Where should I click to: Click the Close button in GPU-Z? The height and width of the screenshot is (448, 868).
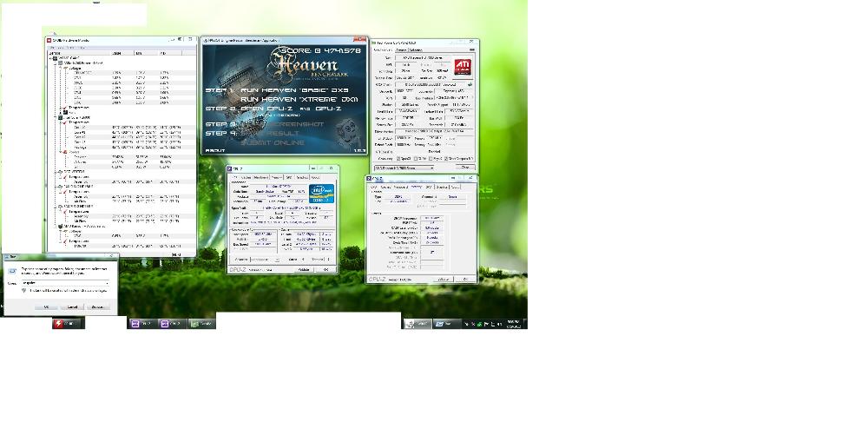tap(465, 168)
